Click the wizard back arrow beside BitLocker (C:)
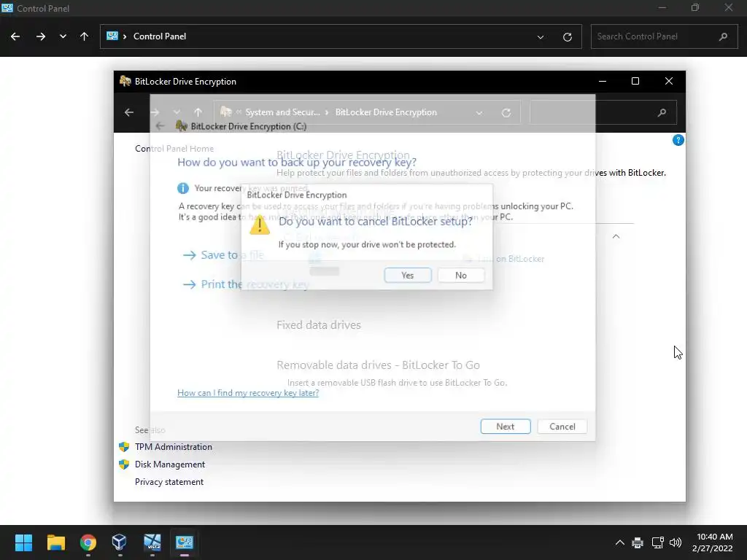 pyautogui.click(x=160, y=126)
